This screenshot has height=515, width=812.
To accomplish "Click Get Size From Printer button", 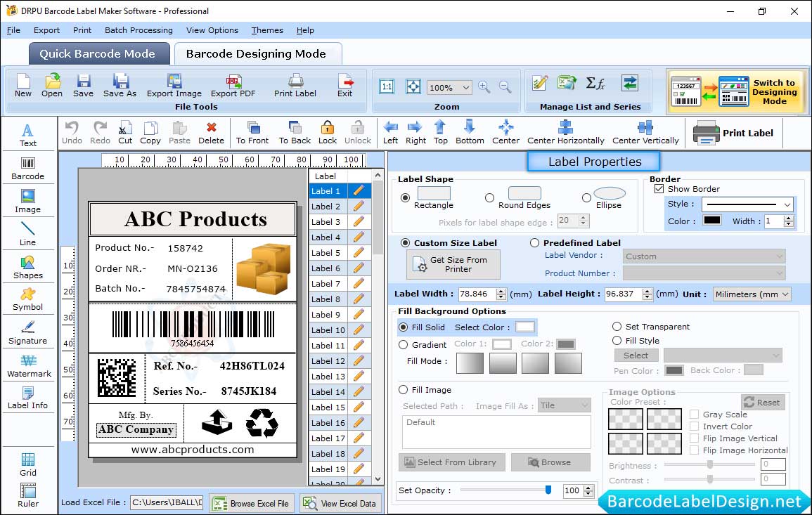I will pos(453,264).
